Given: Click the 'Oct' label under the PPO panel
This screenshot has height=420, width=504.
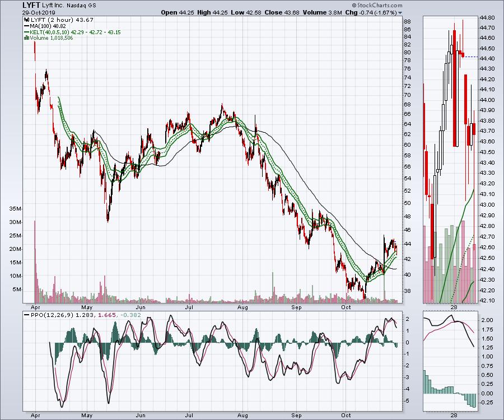Looking at the screenshot, I should 346,415.
